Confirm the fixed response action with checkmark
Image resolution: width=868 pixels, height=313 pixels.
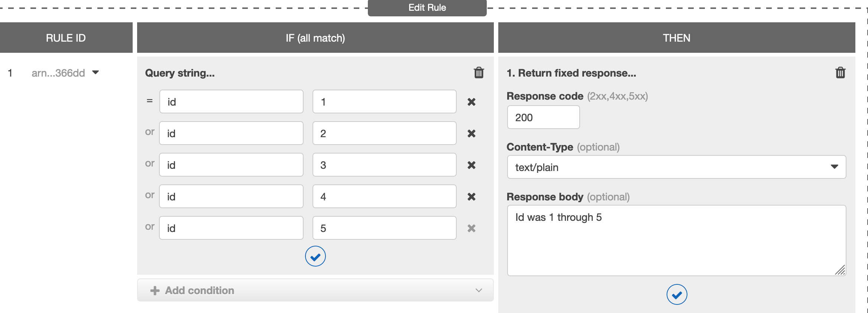coord(677,295)
